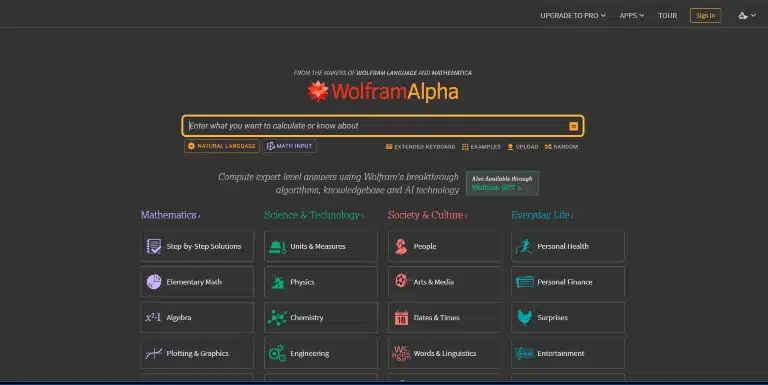
Task: Click the WolframAlpha wordmark text
Action: tap(395, 92)
